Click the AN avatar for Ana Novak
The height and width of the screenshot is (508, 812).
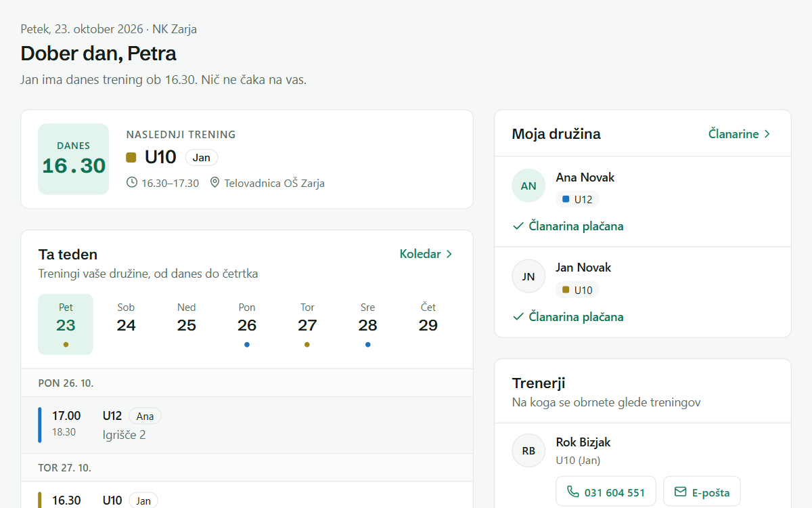[x=528, y=186]
